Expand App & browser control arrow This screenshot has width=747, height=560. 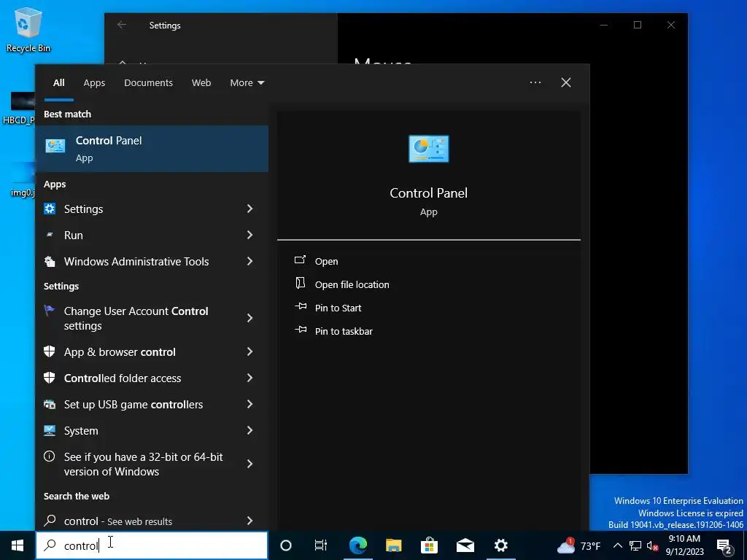click(249, 351)
